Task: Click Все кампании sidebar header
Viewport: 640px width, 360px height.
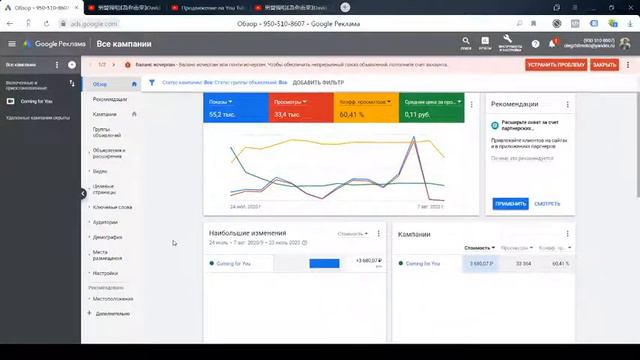Action: click(x=21, y=64)
